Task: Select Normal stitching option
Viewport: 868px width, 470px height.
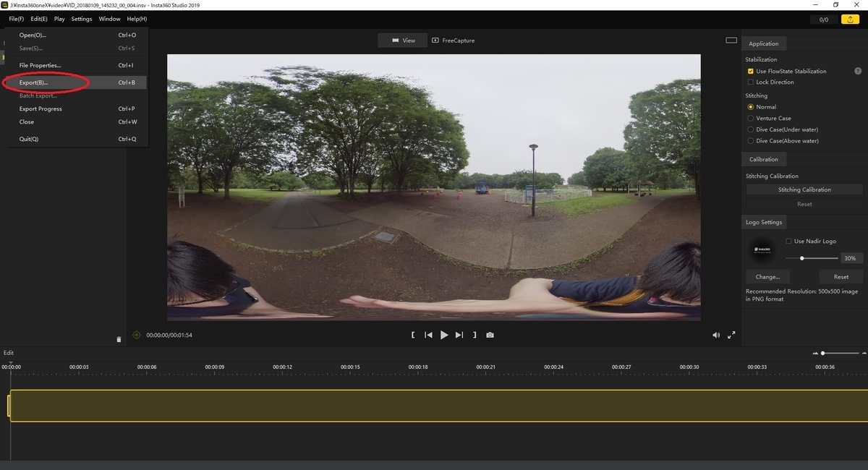Action: click(751, 107)
